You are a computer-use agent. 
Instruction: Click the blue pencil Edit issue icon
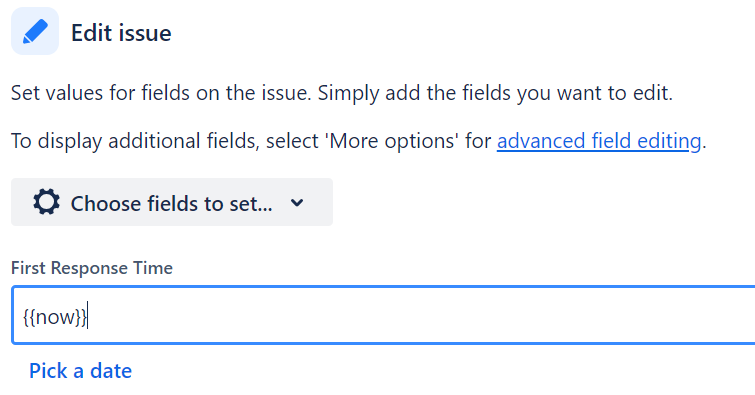pyautogui.click(x=35, y=31)
